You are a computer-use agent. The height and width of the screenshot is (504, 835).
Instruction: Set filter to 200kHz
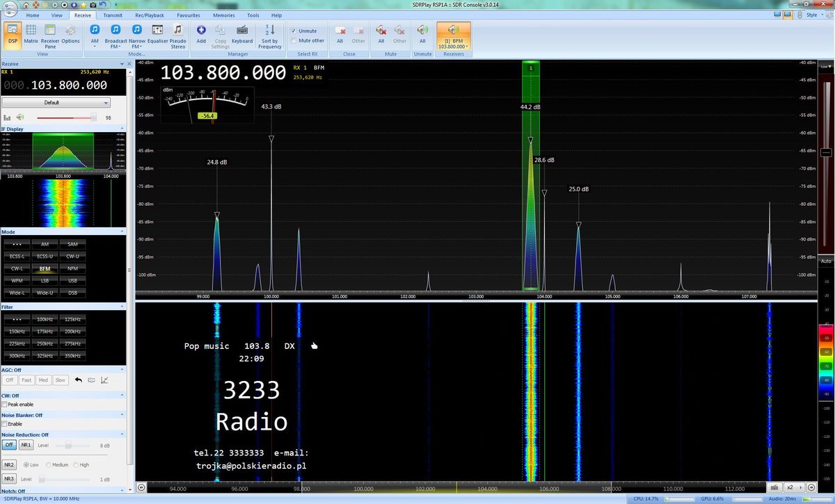coord(72,331)
